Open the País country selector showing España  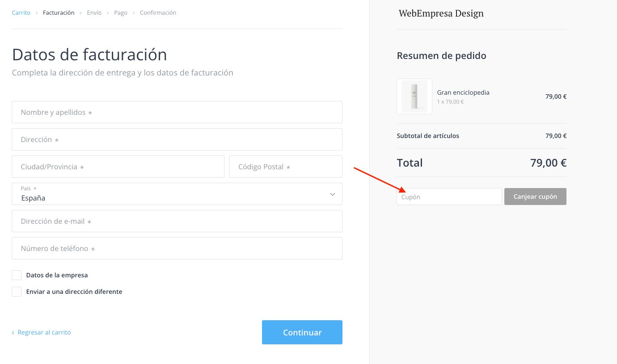pos(177,194)
